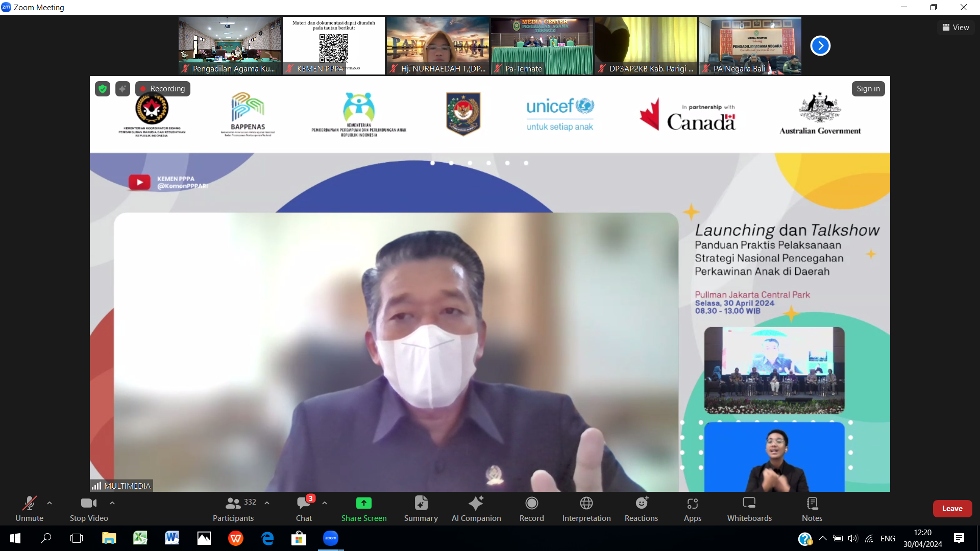Unmute the microphone
980x551 pixels.
point(29,509)
